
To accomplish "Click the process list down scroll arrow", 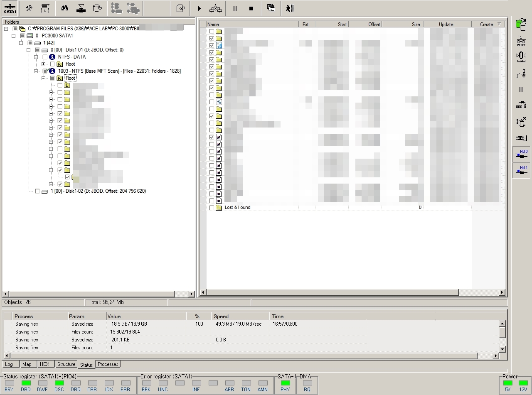I will 502,349.
